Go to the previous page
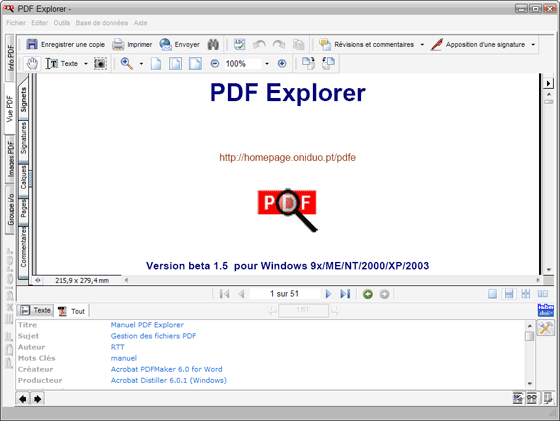 pos(241,294)
